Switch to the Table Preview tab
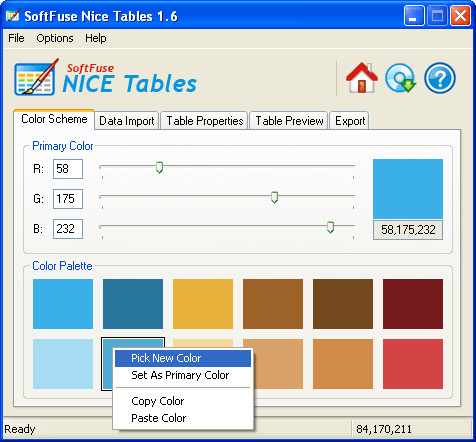The height and width of the screenshot is (442, 476). coord(289,121)
